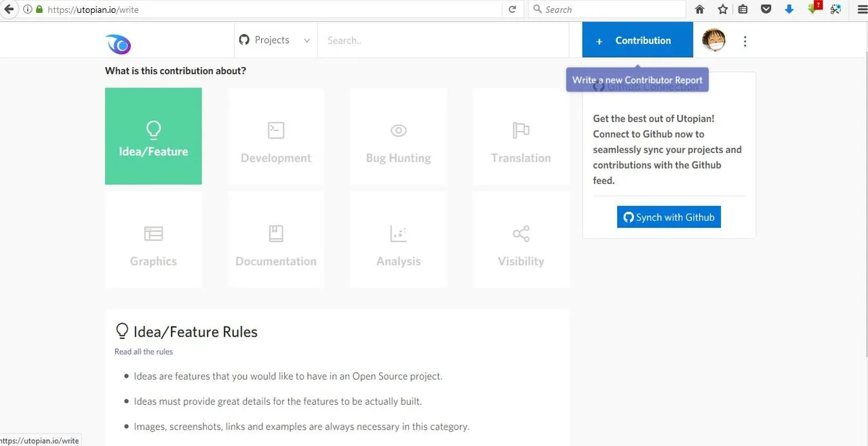Image resolution: width=868 pixels, height=446 pixels.
Task: Select the Documentation contribution card
Action: tap(276, 240)
